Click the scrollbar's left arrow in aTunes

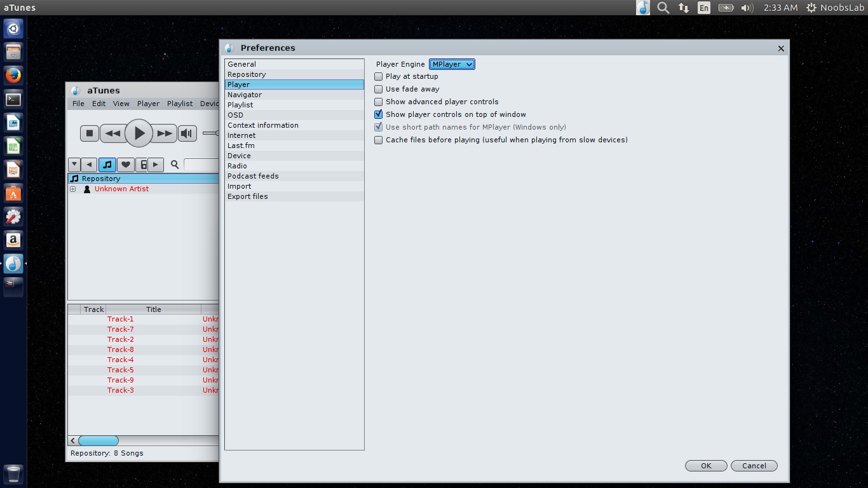click(x=73, y=440)
